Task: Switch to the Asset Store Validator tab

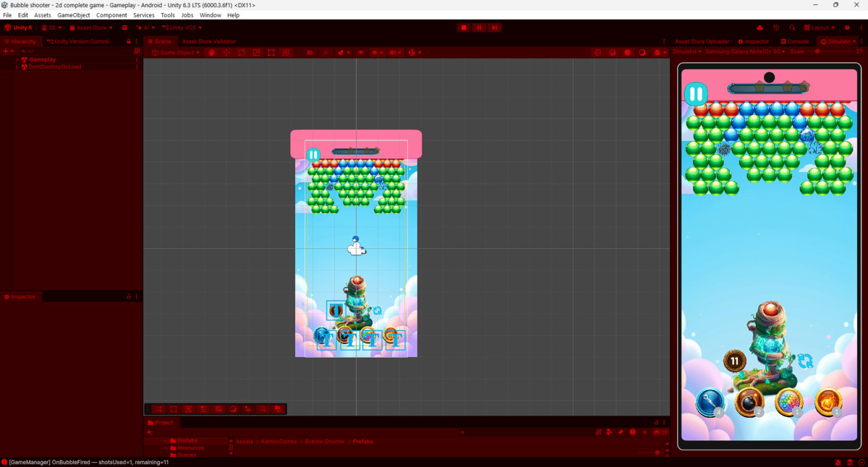Action: point(208,41)
